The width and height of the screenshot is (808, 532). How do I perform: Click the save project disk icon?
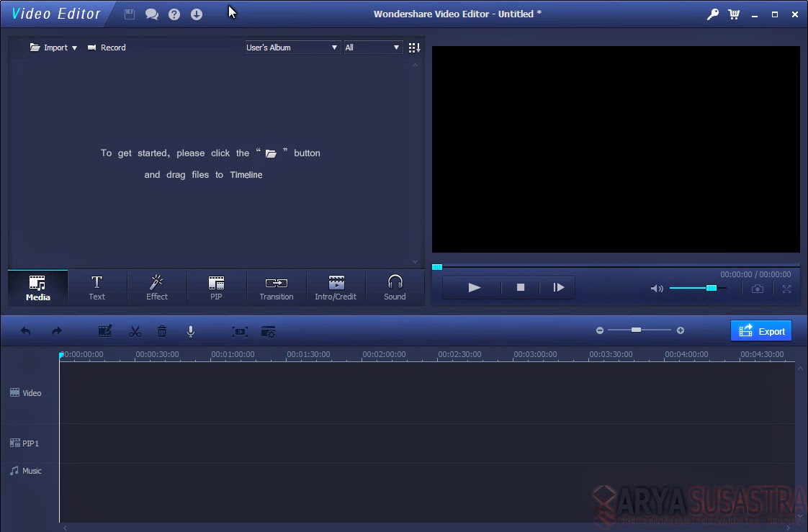(x=130, y=14)
